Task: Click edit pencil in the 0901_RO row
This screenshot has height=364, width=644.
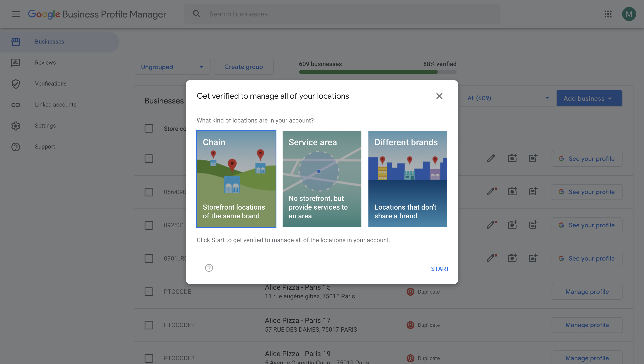Action: [x=491, y=258]
